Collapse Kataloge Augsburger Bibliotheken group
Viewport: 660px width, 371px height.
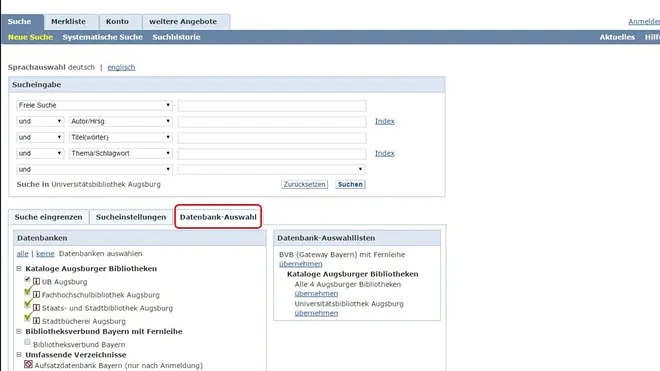click(x=19, y=268)
